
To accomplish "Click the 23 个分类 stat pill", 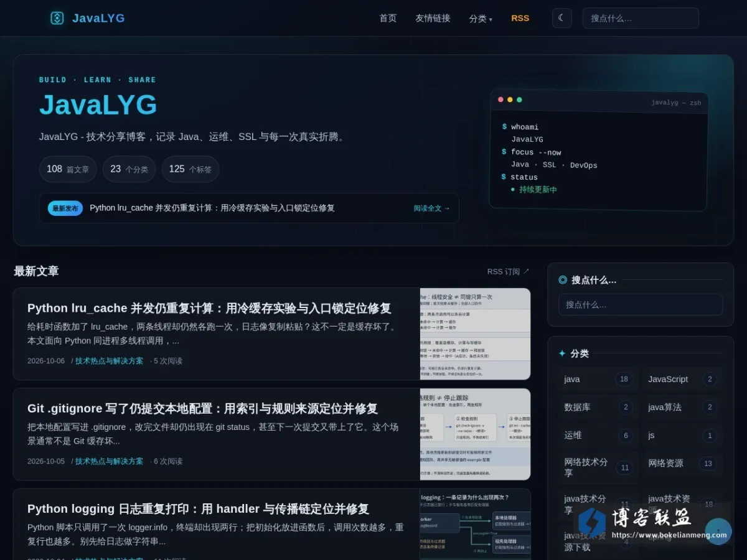I will click(x=129, y=169).
